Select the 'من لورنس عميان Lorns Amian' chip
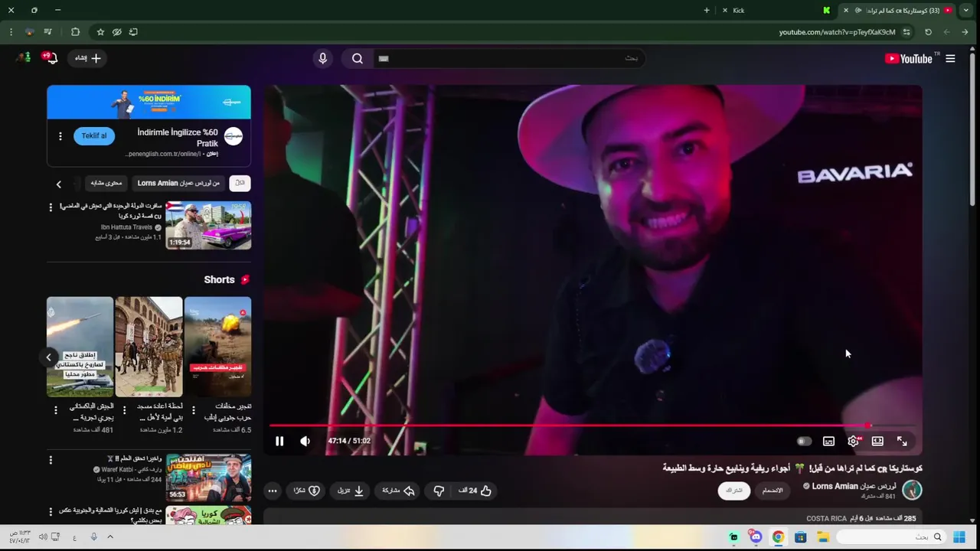This screenshot has height=551, width=980. coord(178,183)
